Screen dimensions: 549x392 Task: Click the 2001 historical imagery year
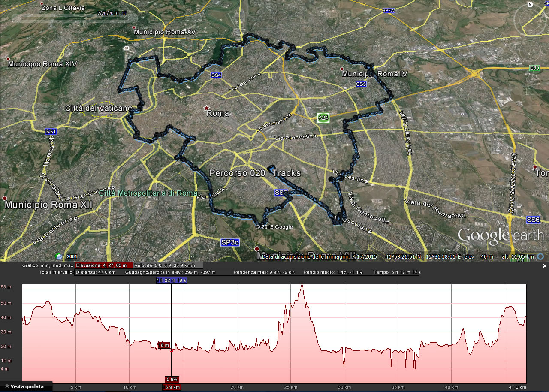(x=72, y=256)
